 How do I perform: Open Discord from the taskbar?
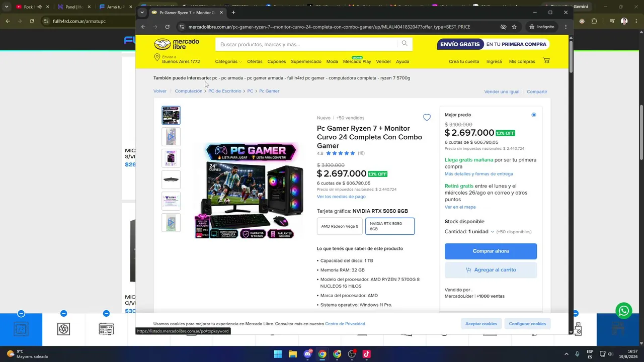307,354
